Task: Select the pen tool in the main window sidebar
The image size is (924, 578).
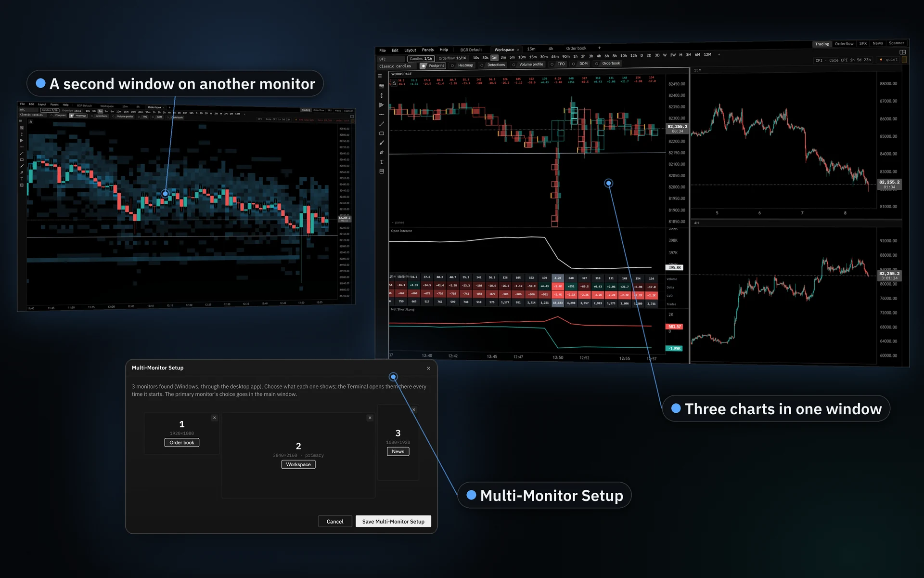Action: [x=382, y=152]
